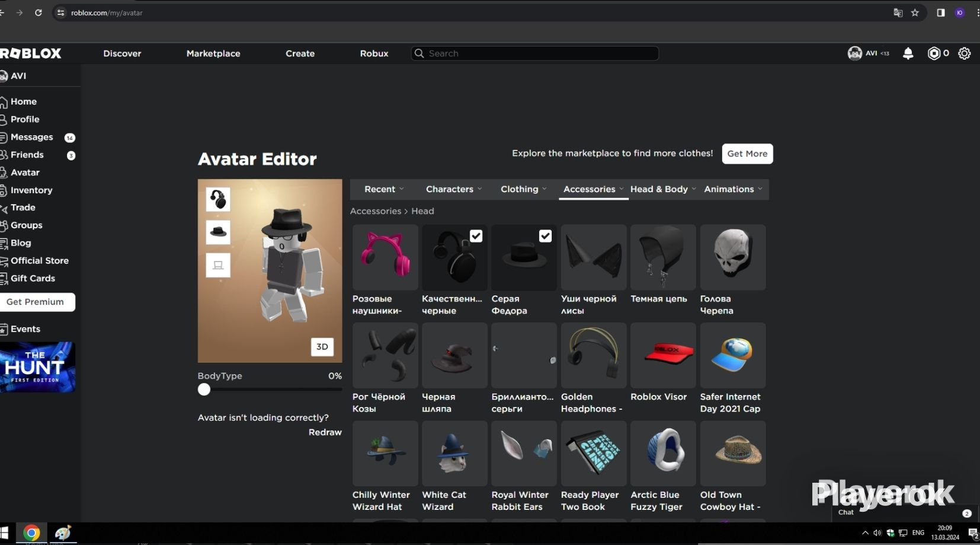The width and height of the screenshot is (980, 545).
Task: Select the Old Town Cowboy Hat
Action: (x=733, y=454)
